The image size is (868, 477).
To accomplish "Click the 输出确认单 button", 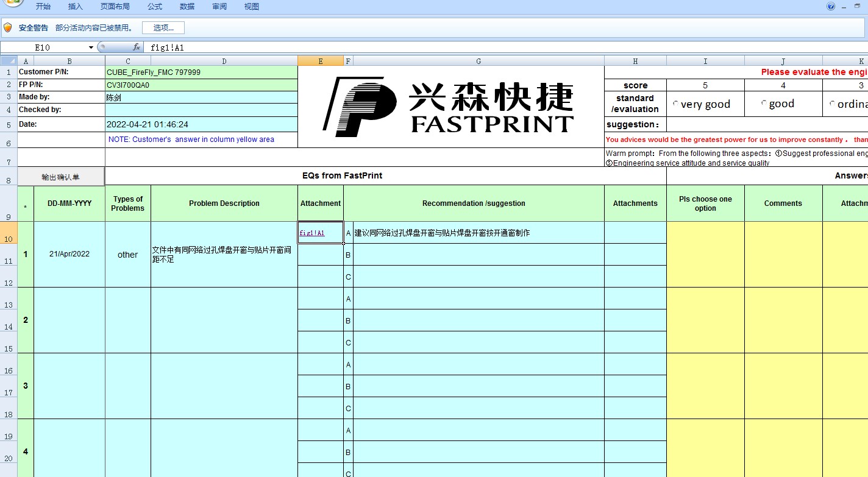I will 61,177.
